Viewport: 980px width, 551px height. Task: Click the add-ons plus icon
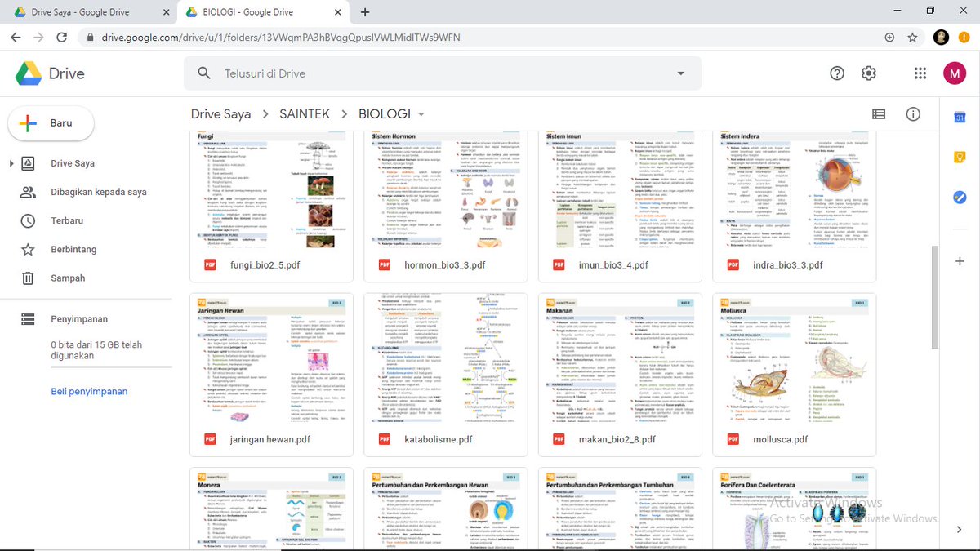960,261
